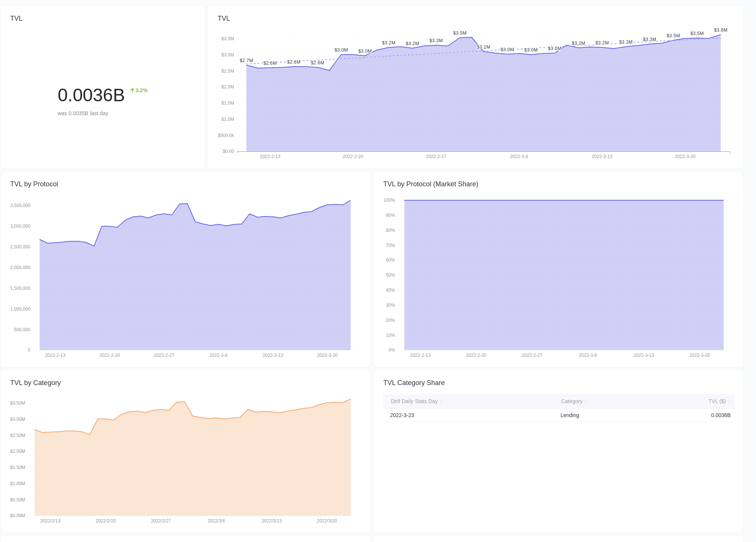Sort the table by TVL ($) column
The image size is (756, 542).
(717, 401)
